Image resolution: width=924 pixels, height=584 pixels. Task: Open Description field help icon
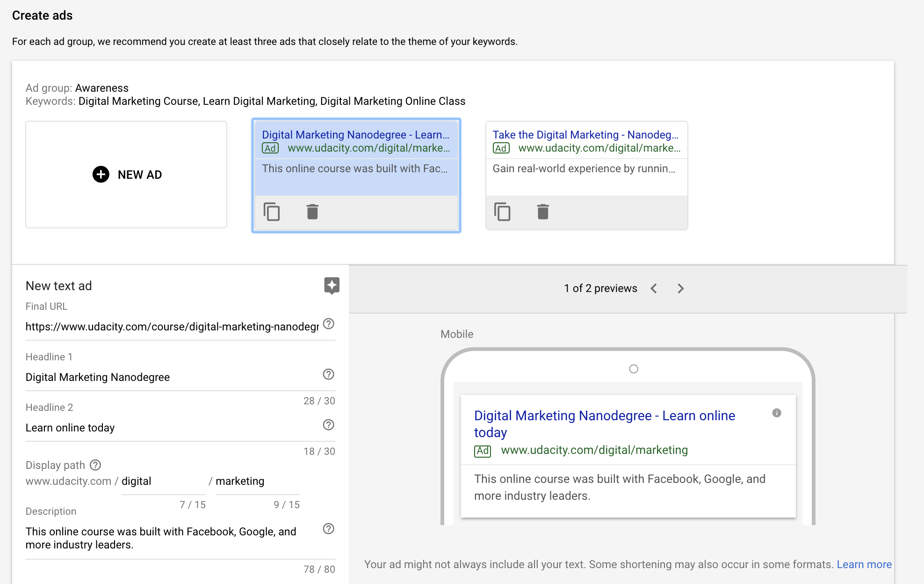point(329,529)
